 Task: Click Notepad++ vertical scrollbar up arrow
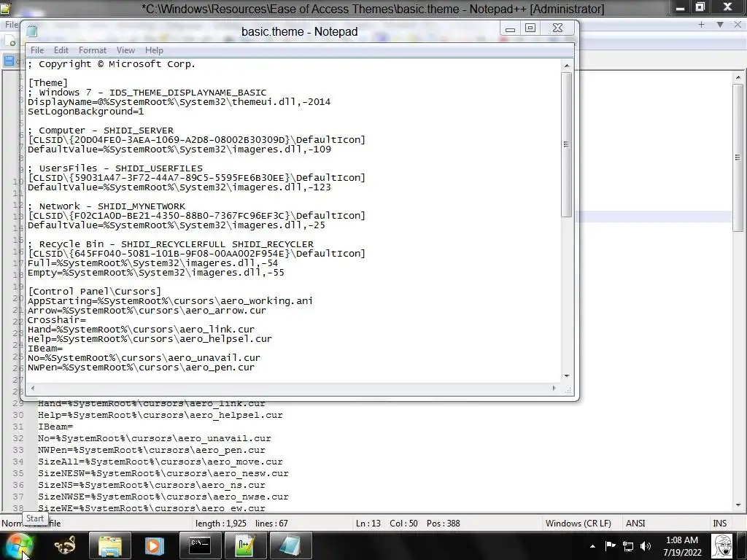(738, 77)
